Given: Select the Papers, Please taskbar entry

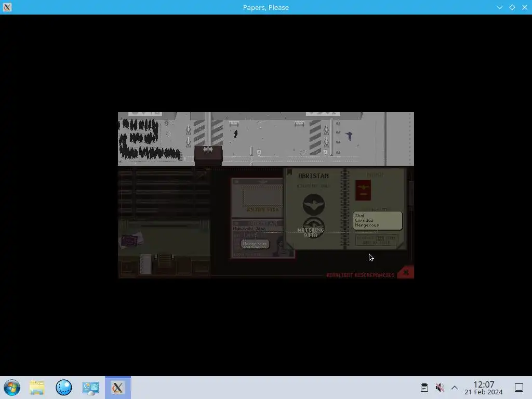Looking at the screenshot, I should tap(118, 388).
